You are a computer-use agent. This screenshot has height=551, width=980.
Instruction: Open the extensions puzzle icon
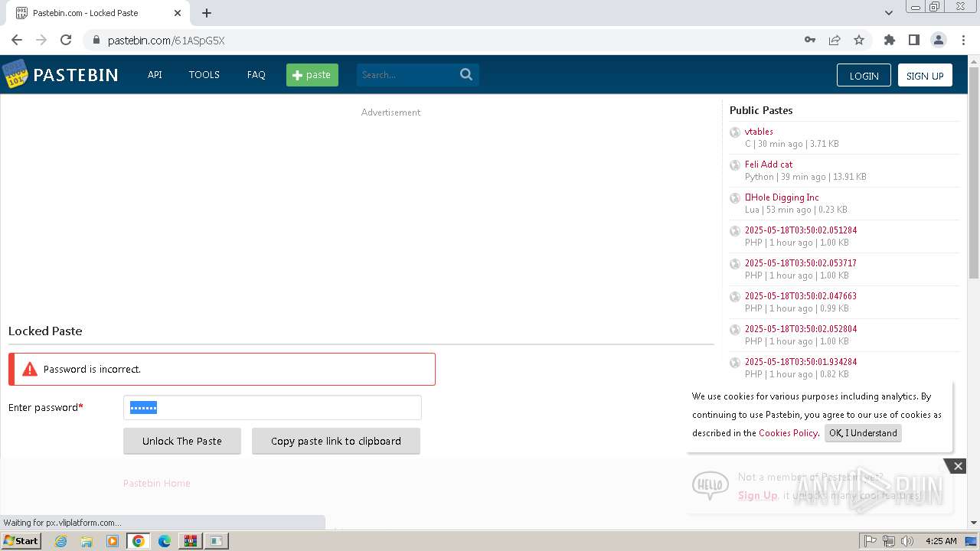tap(889, 40)
